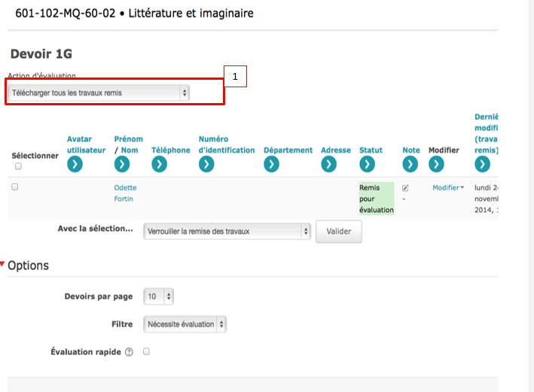Open the Devoirs par page dropdown

tap(158, 296)
